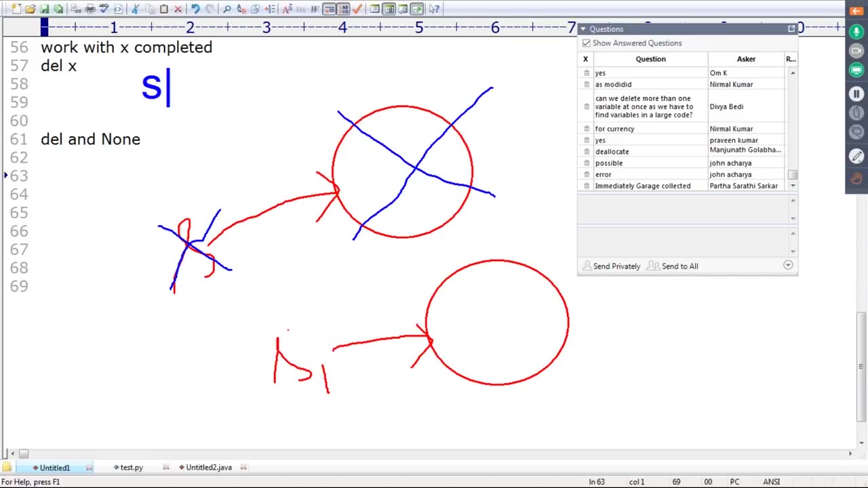This screenshot has width=868, height=488.
Task: Click Send Privately
Action: pyautogui.click(x=611, y=266)
